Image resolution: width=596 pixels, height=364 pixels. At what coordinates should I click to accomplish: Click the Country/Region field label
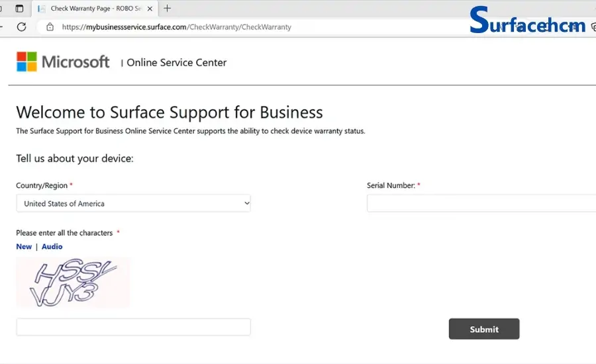pyautogui.click(x=42, y=185)
